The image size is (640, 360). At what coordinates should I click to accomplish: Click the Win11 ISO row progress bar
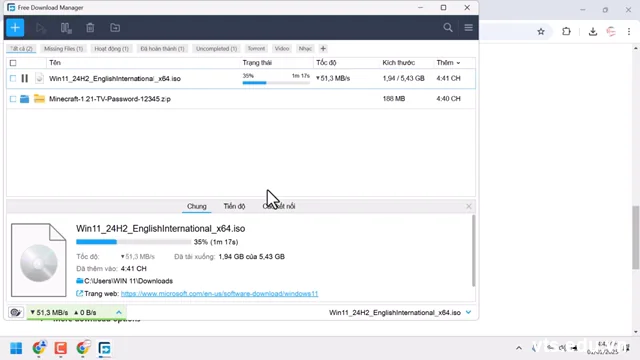pos(276,83)
